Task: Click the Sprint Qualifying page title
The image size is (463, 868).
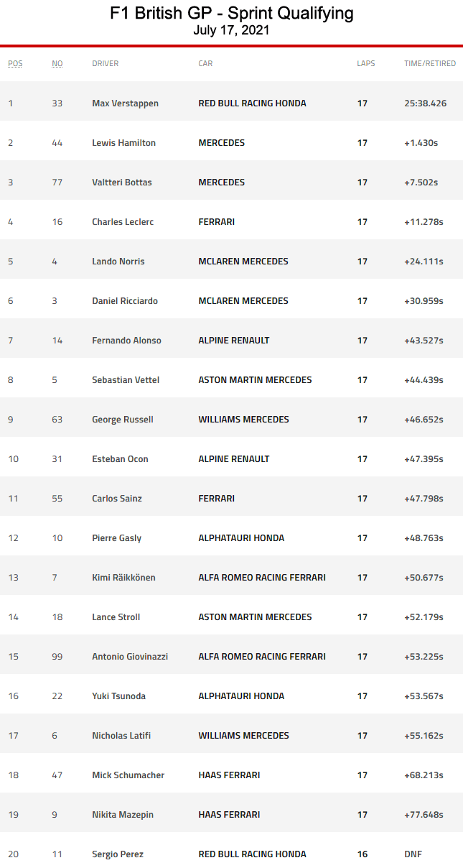Action: pos(231,14)
